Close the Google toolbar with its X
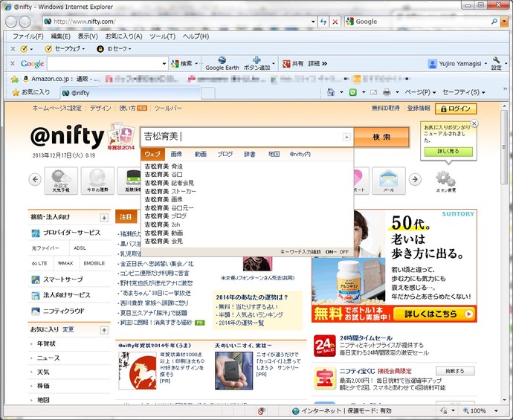 coord(13,63)
